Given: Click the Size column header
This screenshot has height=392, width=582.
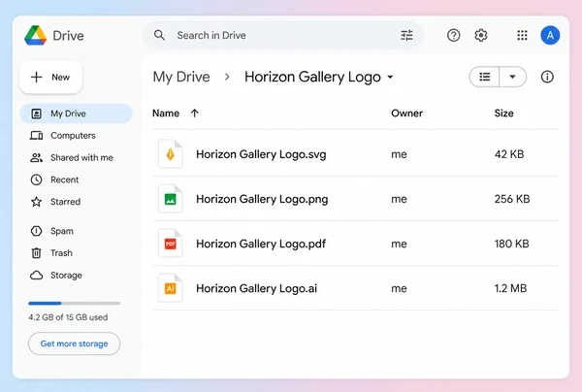Looking at the screenshot, I should [x=503, y=114].
